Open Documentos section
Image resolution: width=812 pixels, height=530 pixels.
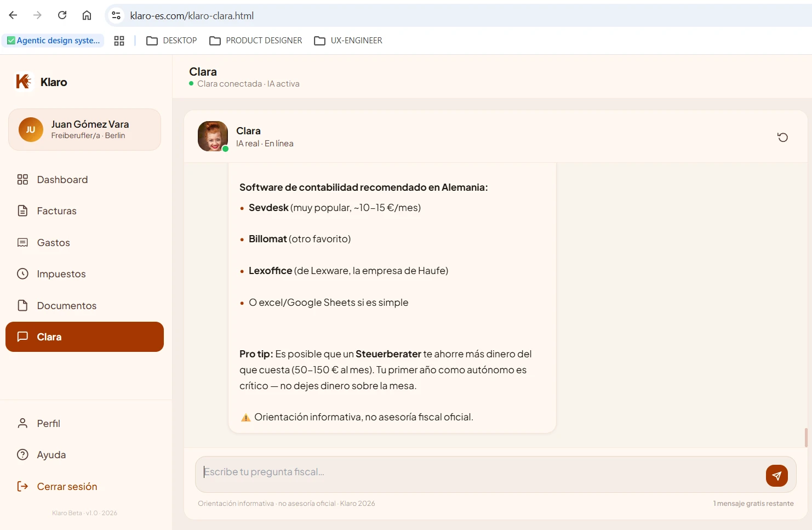(x=84, y=305)
